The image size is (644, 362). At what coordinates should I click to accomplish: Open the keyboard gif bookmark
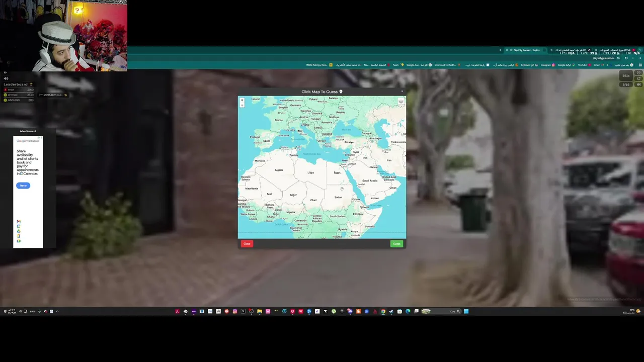click(529, 65)
